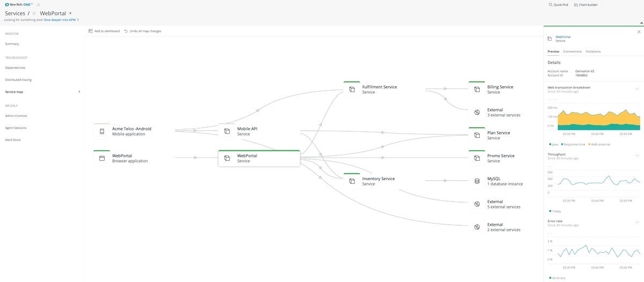Screen dimensions: 644x282
Task: Select the Inventory Service node icon
Action: pyautogui.click(x=352, y=181)
